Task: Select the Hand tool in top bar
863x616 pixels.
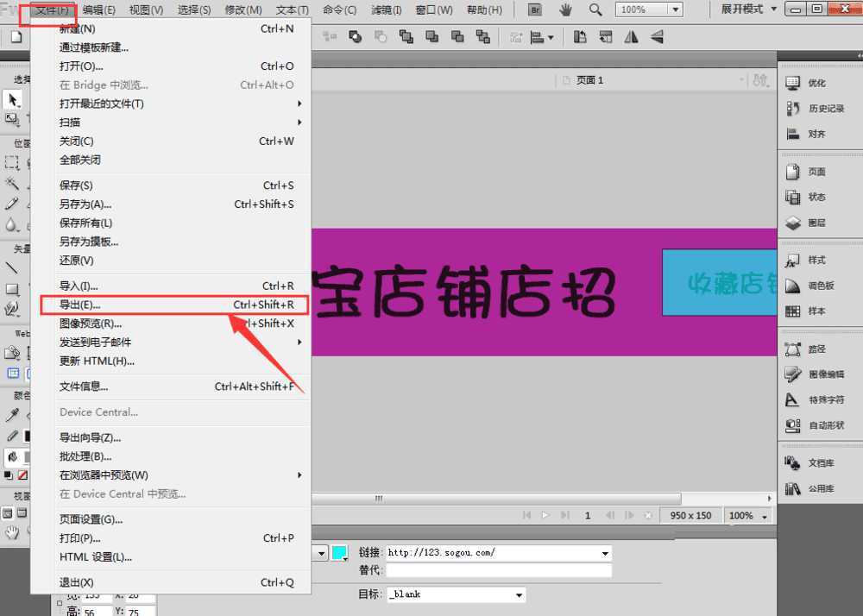Action: (x=565, y=9)
